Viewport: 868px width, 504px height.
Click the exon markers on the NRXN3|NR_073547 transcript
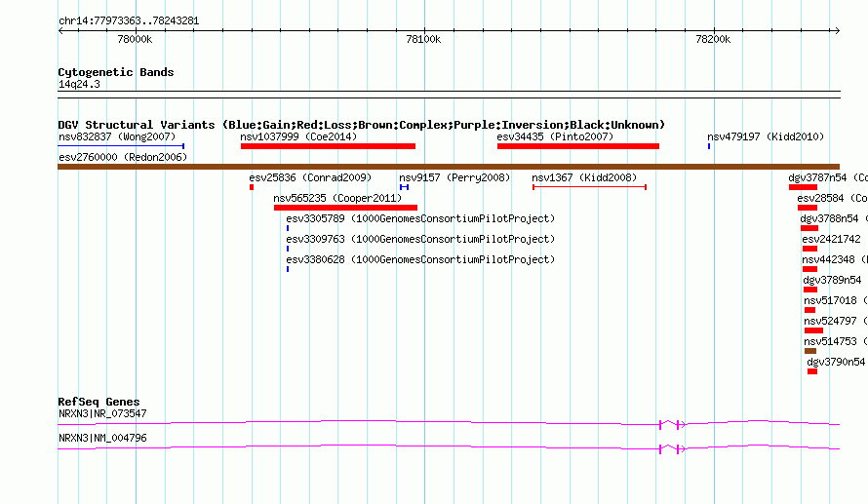point(673,424)
